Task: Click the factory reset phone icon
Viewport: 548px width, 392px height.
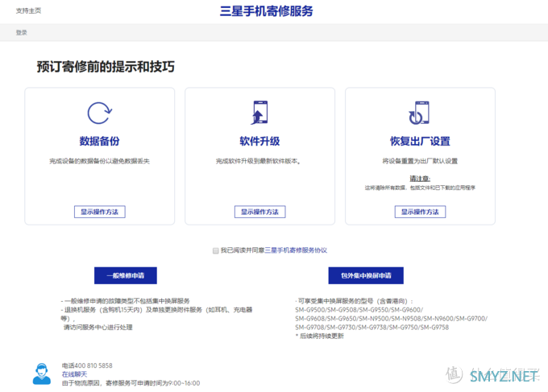Action: click(x=419, y=113)
